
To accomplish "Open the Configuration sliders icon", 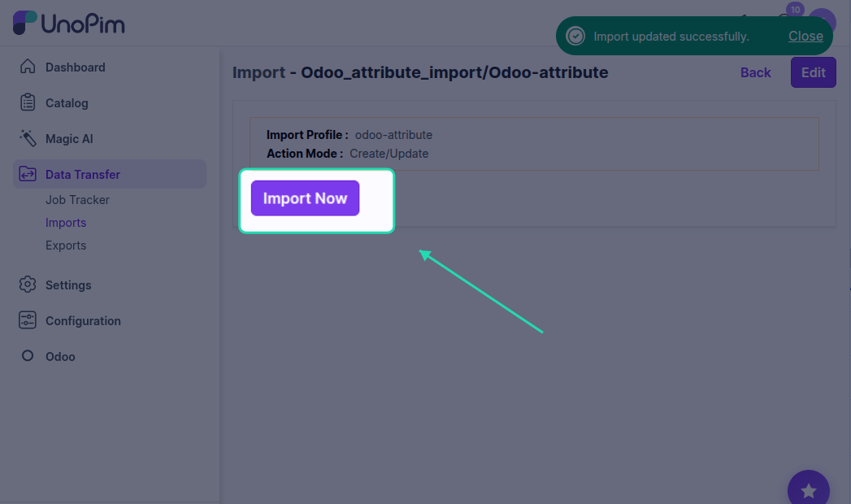I will click(x=28, y=320).
